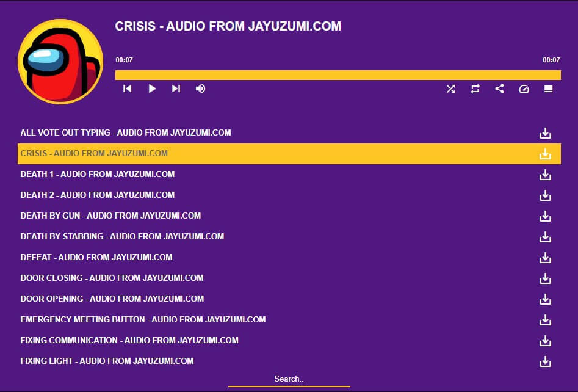Download the Emergency Meeting Button audio
This screenshot has width=578, height=392.
click(x=545, y=320)
